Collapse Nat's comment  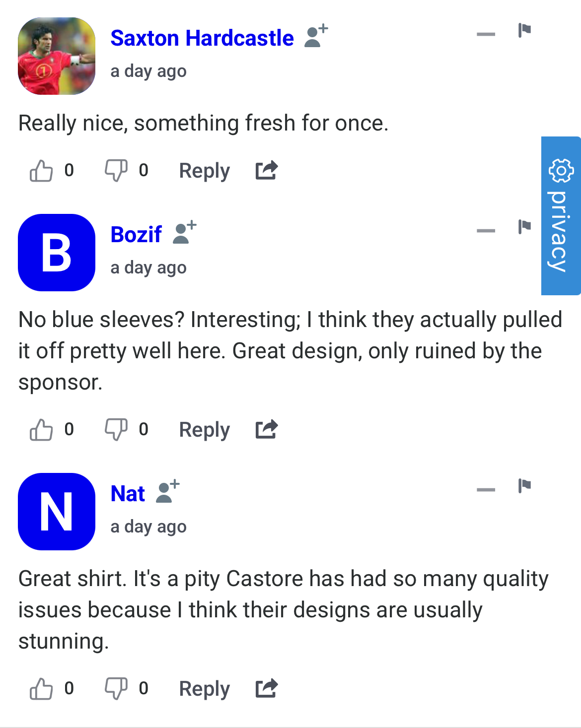tap(486, 490)
